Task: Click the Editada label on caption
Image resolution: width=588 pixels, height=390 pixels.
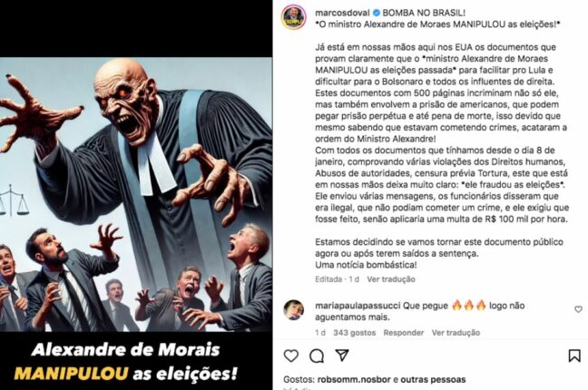Action: click(x=328, y=279)
